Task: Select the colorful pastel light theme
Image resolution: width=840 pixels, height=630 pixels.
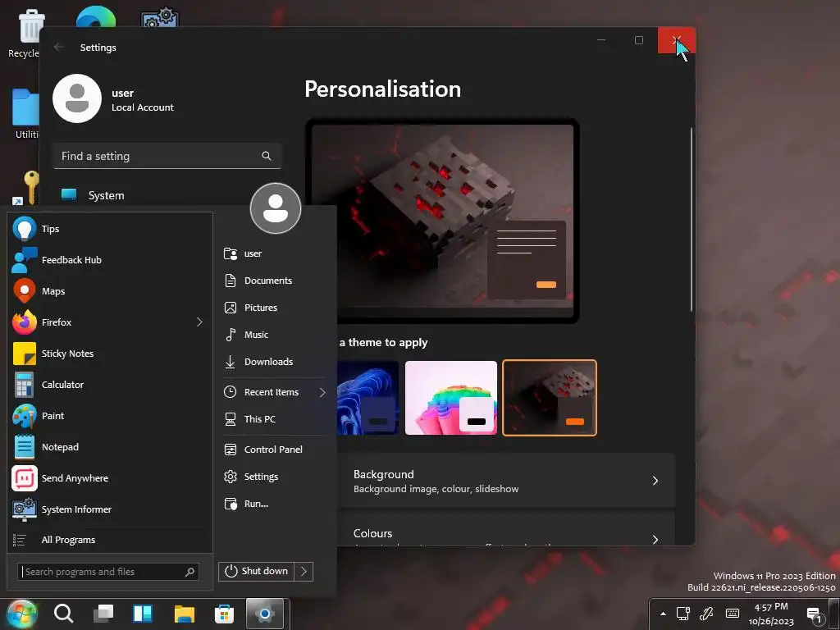Action: [x=451, y=398]
